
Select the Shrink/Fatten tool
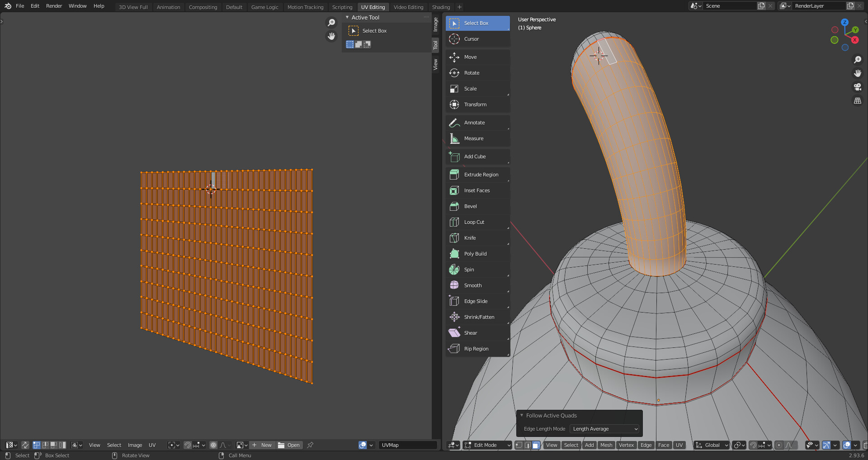pyautogui.click(x=477, y=317)
